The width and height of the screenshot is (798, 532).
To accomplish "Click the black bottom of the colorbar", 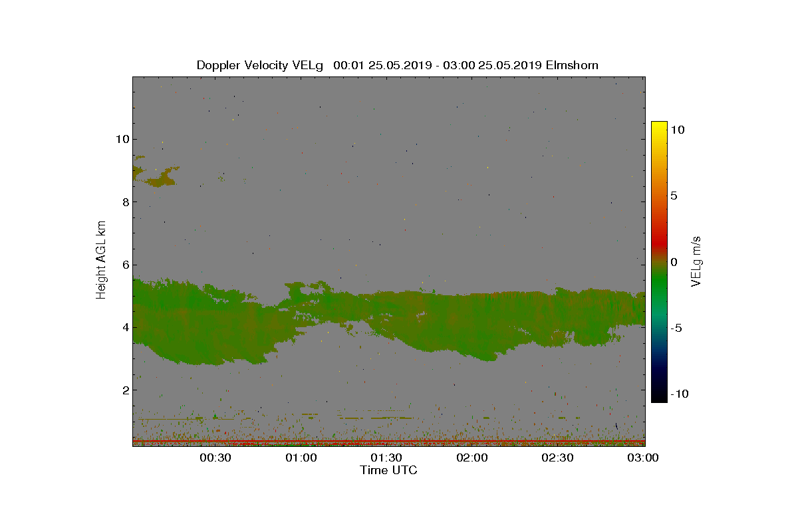I will 659,398.
